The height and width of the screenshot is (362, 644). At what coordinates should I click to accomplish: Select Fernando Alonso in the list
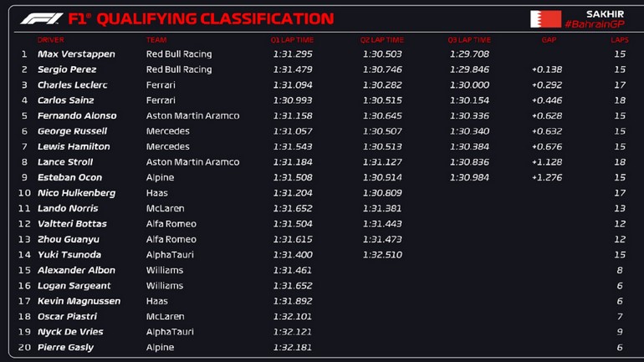pos(77,116)
